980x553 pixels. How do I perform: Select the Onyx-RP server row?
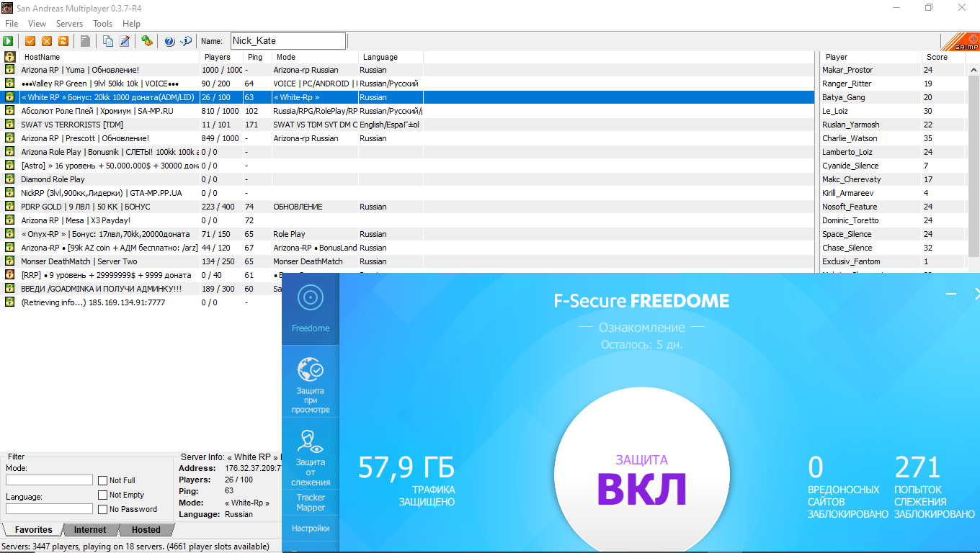(409, 234)
